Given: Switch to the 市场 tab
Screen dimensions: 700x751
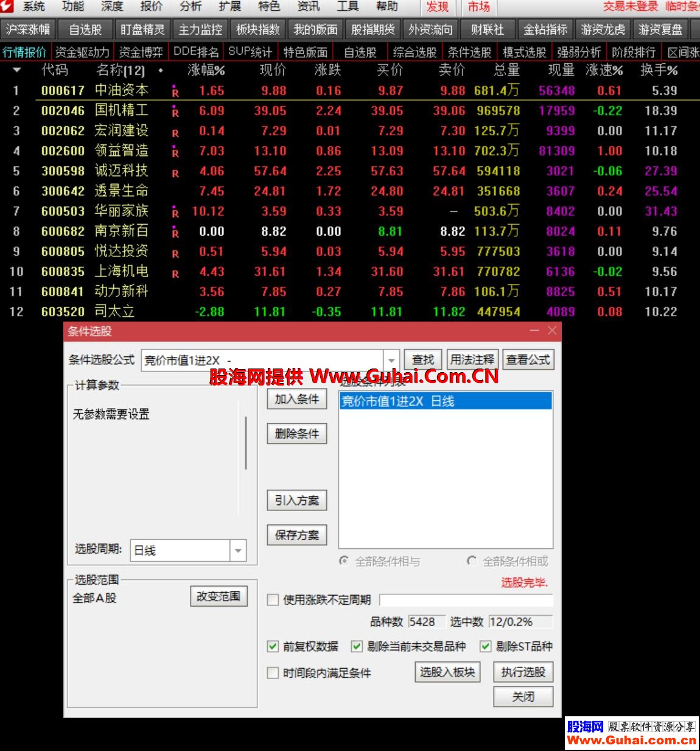Looking at the screenshot, I should point(478,7).
